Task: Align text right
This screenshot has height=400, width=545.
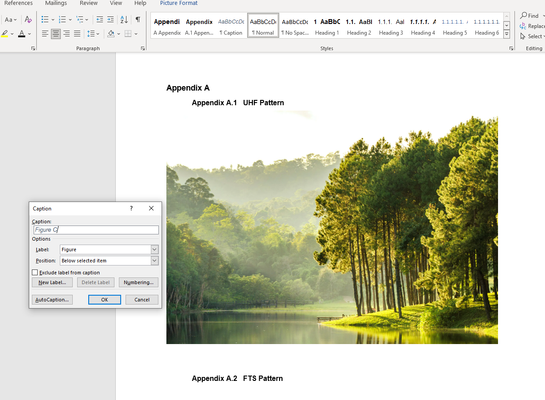Action: pyautogui.click(x=66, y=34)
